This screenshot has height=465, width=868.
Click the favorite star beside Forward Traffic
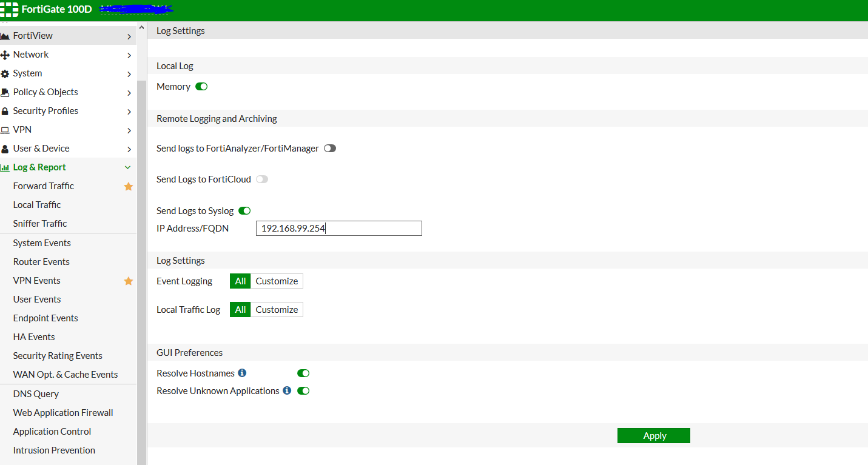click(129, 187)
